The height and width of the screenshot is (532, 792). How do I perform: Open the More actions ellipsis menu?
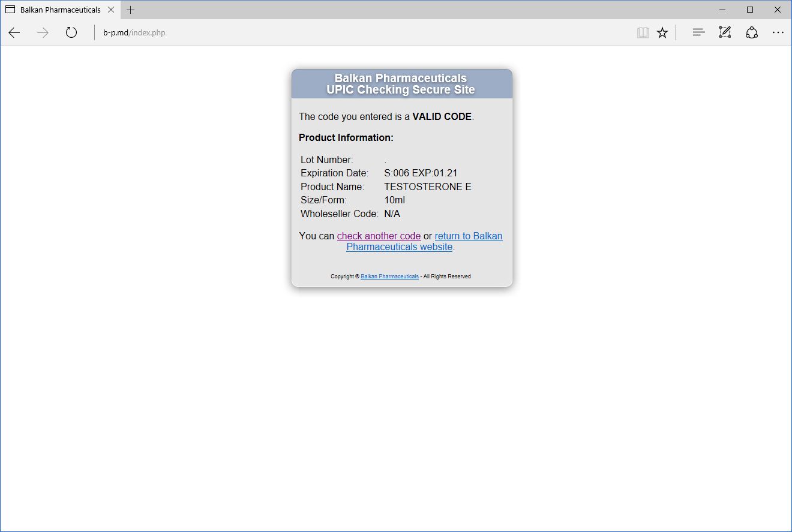[778, 33]
